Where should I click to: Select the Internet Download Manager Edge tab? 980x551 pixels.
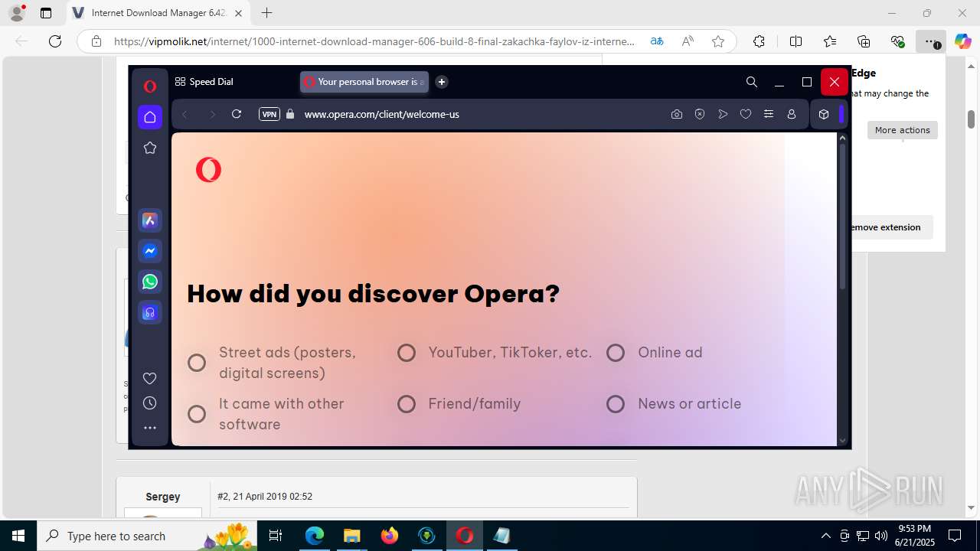tap(158, 13)
